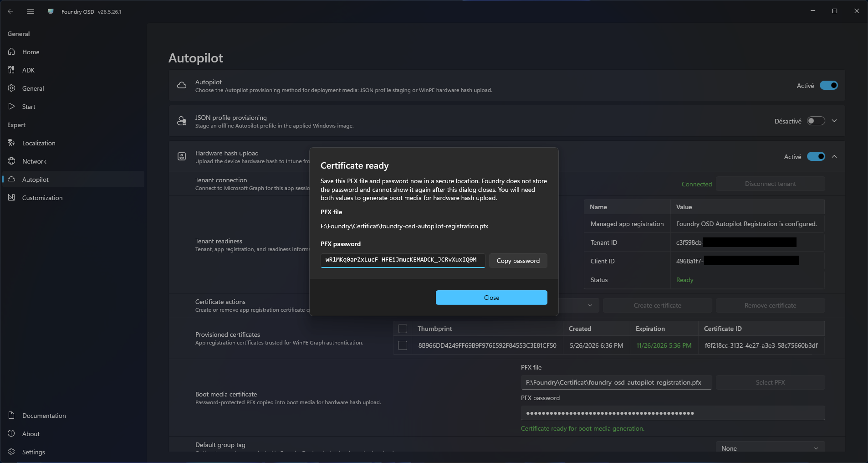Open the dropdown beside Create certificate
The height and width of the screenshot is (463, 868).
click(x=590, y=305)
